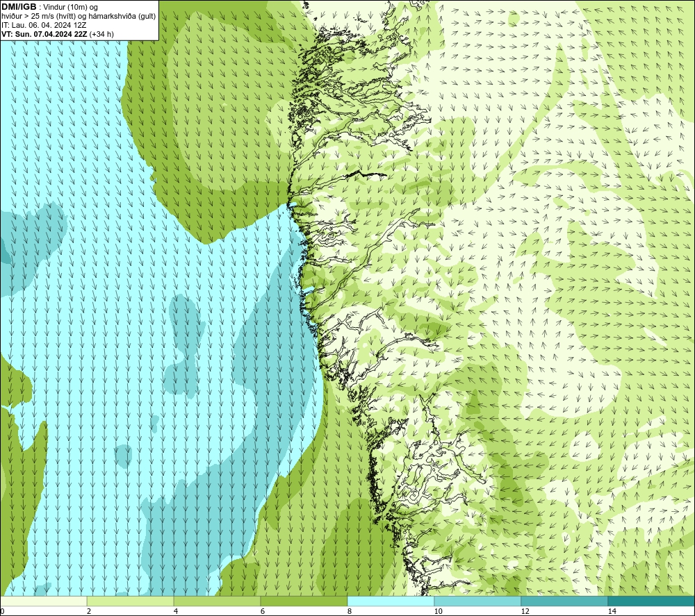Click scale label '12'
The width and height of the screenshot is (695, 616).
pyautogui.click(x=525, y=611)
